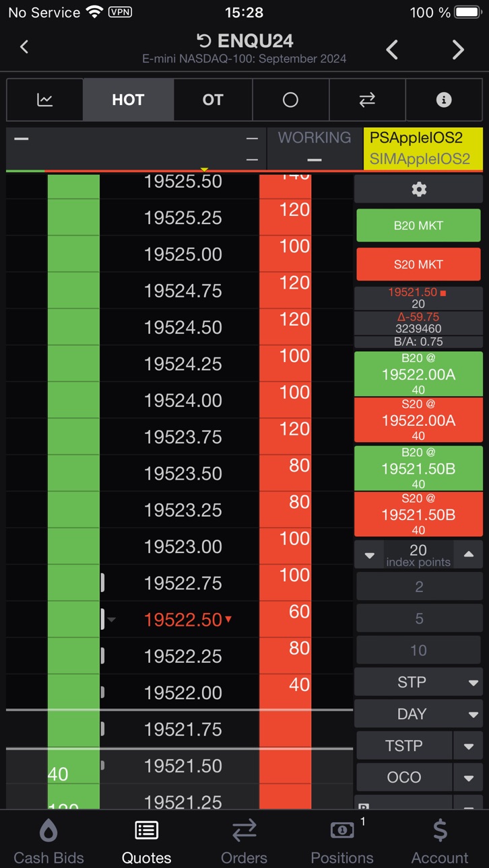Open Positions in the bottom bar
Screen dimensions: 489x868
point(342,841)
